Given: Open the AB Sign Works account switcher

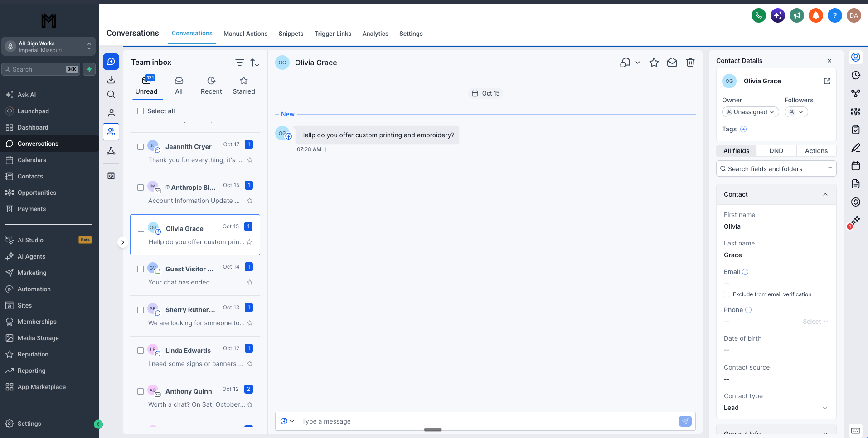Looking at the screenshot, I should click(x=49, y=47).
